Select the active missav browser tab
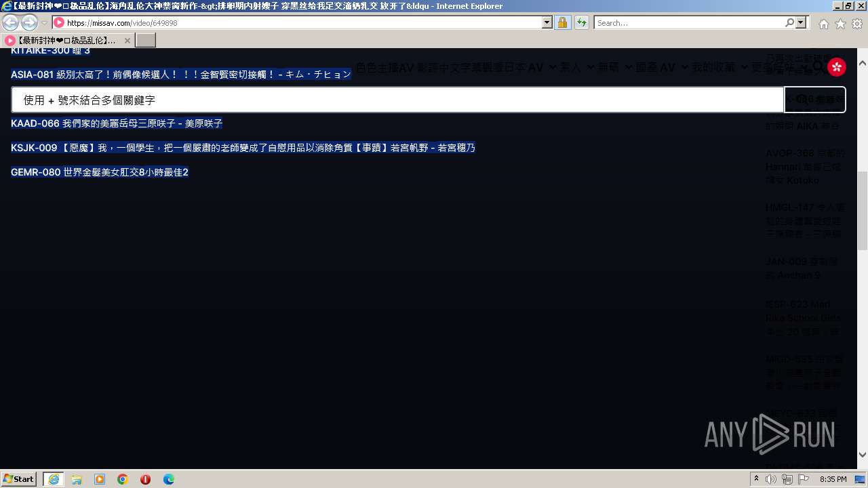The height and width of the screenshot is (488, 868). [x=67, y=41]
